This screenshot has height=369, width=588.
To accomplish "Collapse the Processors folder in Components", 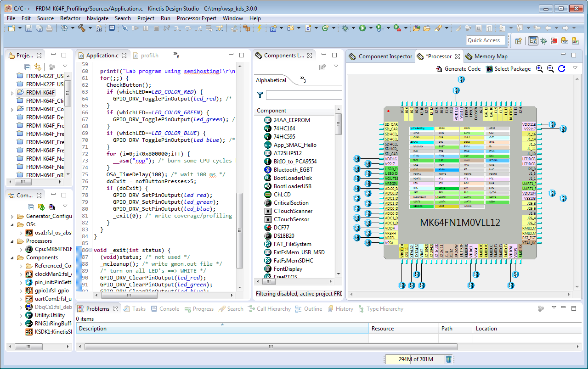I will (13, 241).
